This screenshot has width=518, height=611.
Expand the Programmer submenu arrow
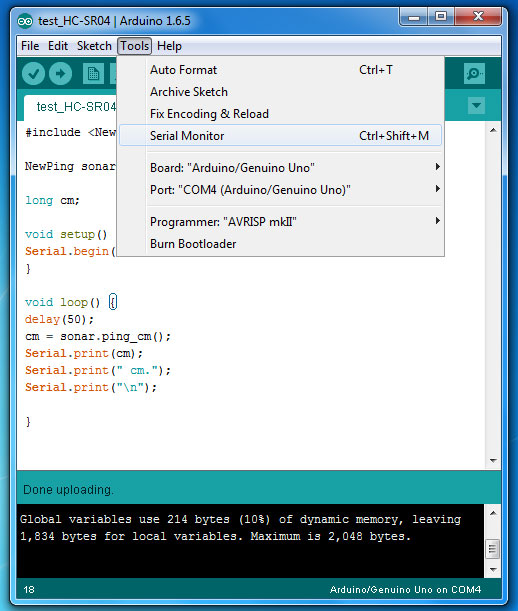coord(437,221)
